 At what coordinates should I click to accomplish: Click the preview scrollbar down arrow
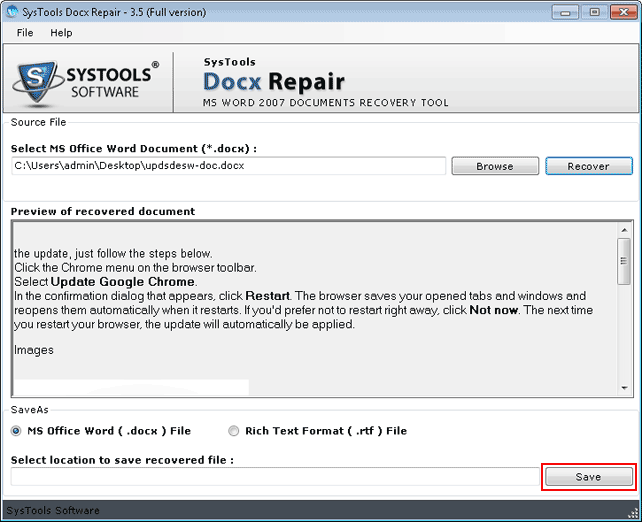click(624, 387)
